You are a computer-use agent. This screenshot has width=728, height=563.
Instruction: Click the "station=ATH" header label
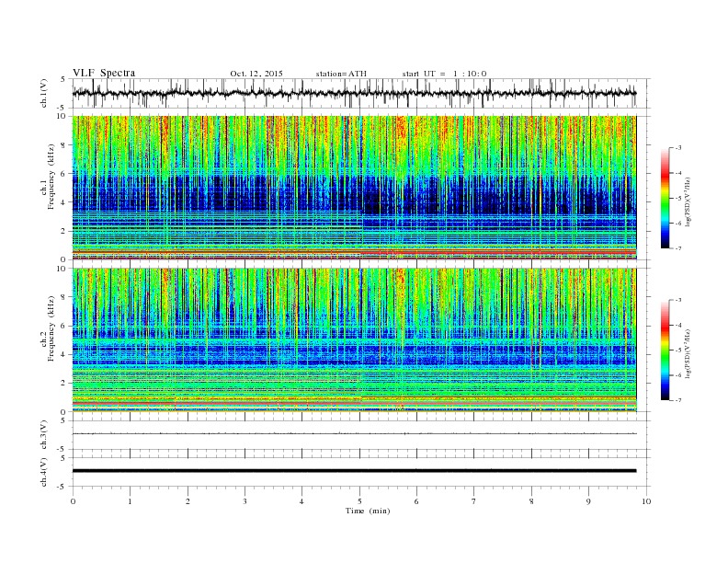341,74
